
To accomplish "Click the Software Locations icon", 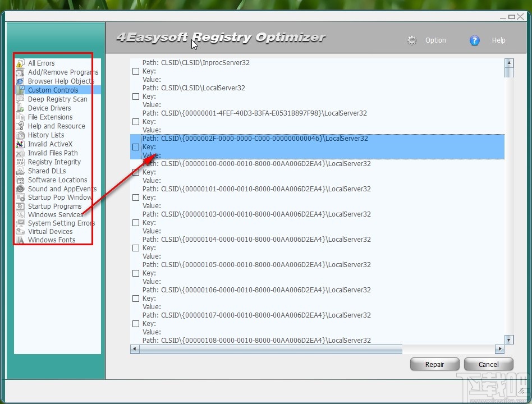I will [x=20, y=180].
